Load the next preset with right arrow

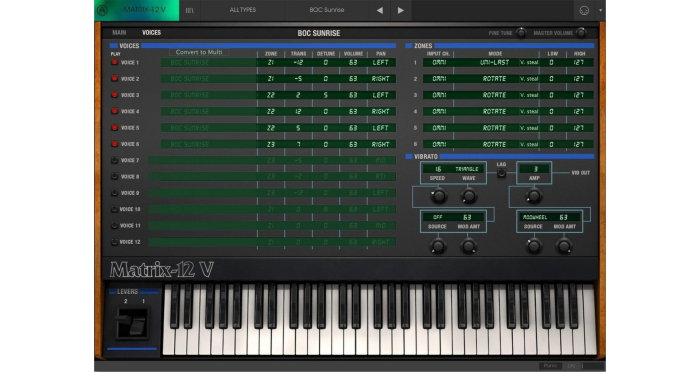tap(400, 10)
